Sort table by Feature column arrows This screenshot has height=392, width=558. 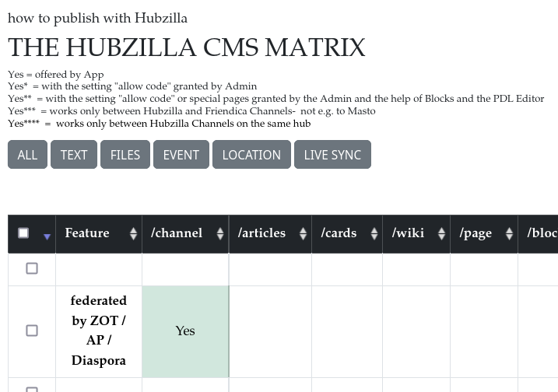click(133, 233)
